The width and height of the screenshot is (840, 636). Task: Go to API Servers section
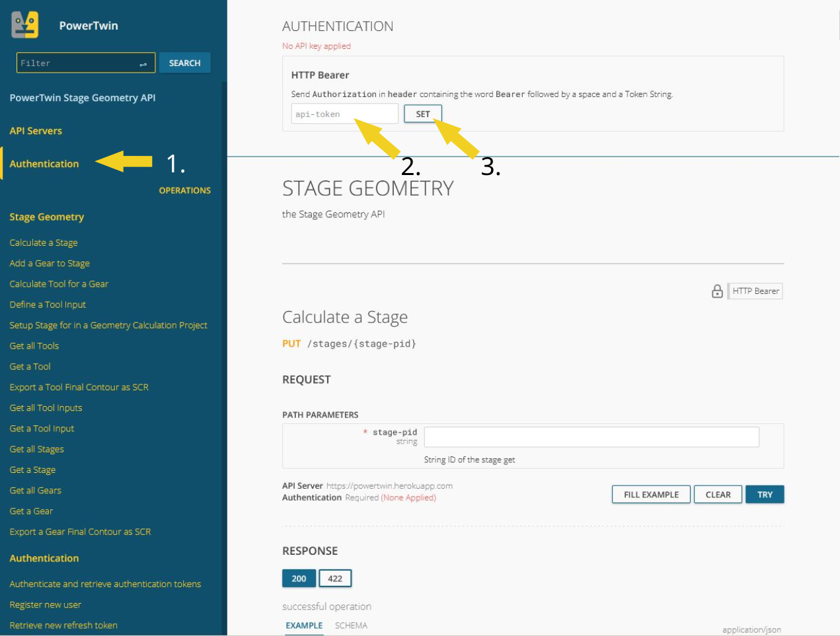point(36,131)
